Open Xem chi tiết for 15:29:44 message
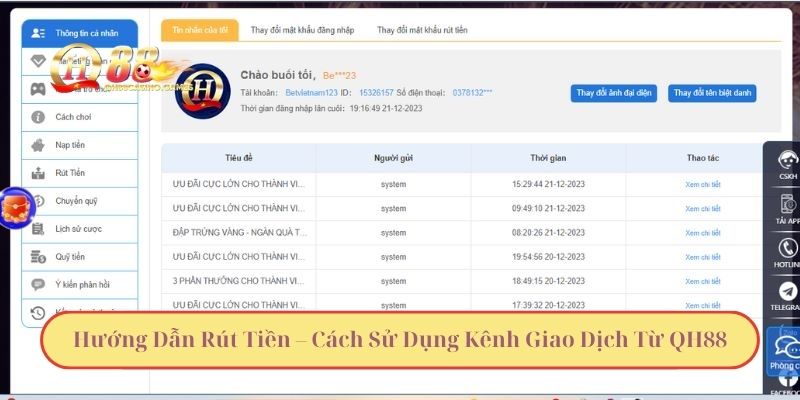800x400 pixels. [703, 185]
